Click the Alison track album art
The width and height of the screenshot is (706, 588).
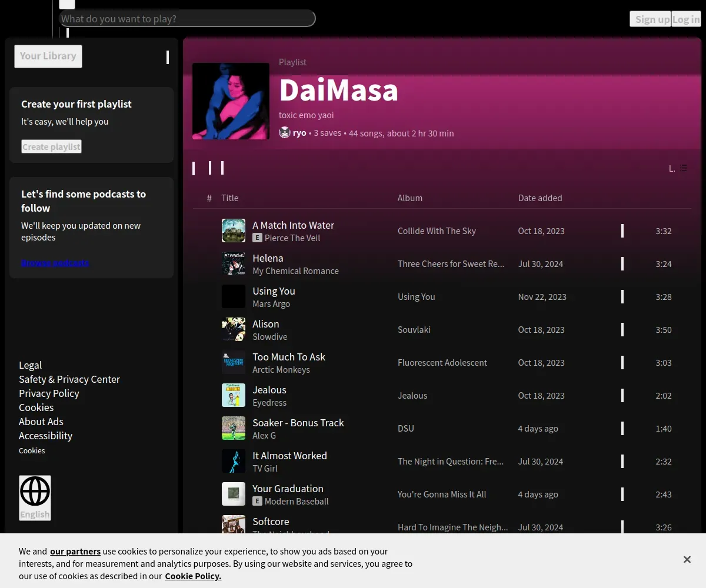tap(234, 329)
